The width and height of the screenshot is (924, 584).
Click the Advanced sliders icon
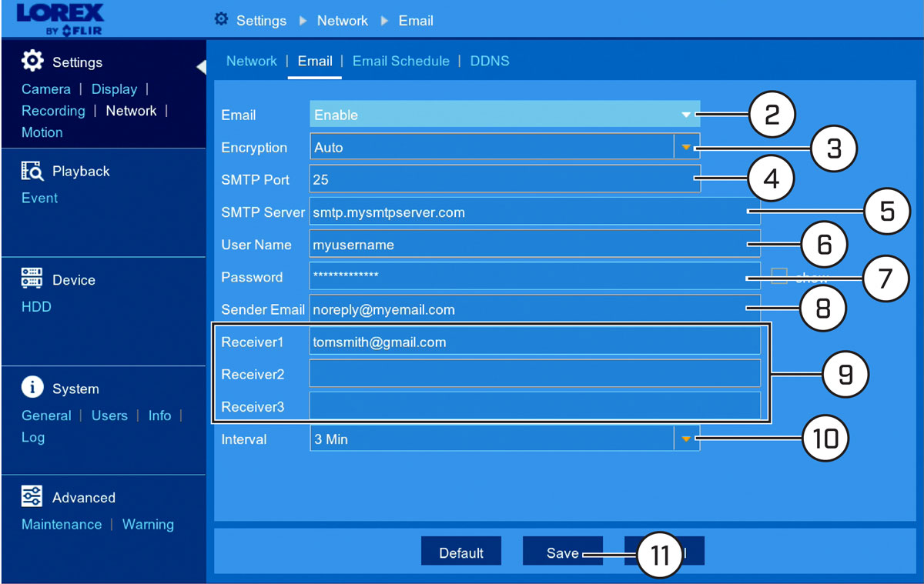[32, 497]
